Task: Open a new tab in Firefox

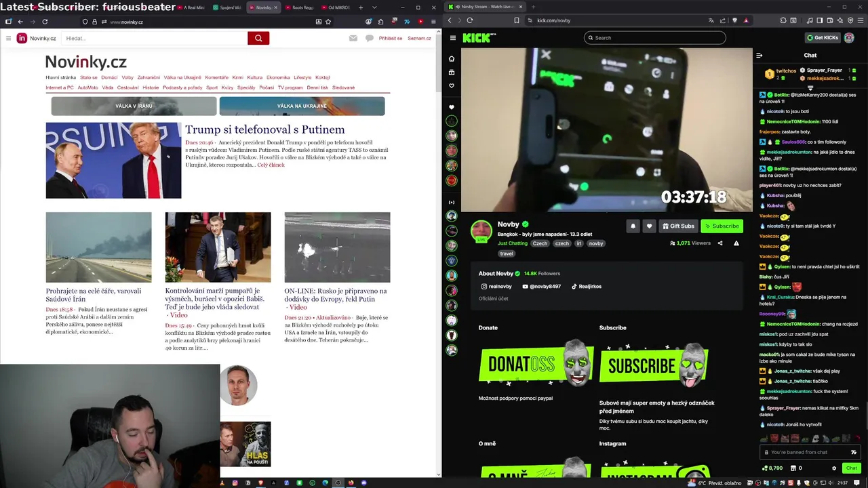Action: (x=360, y=7)
